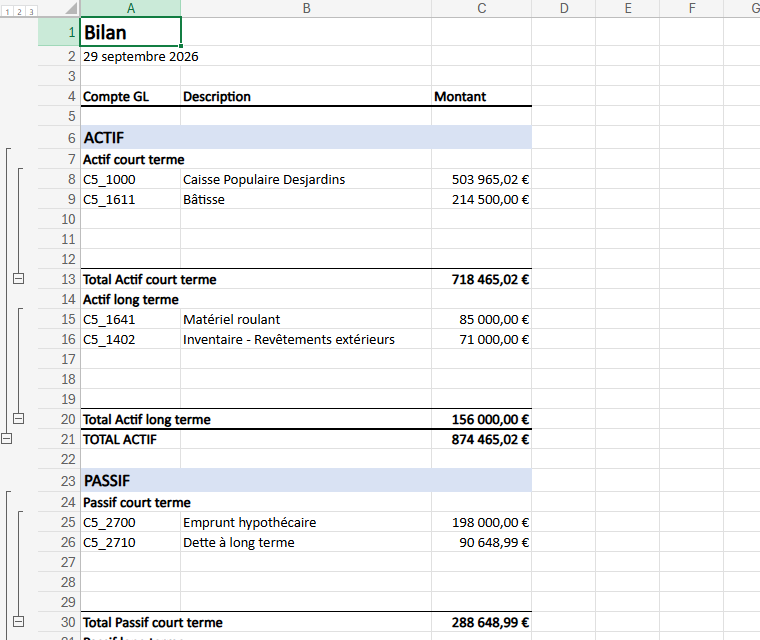Select Inventaire - Revêtements extérieurs cell
This screenshot has height=640, width=760.
(306, 339)
